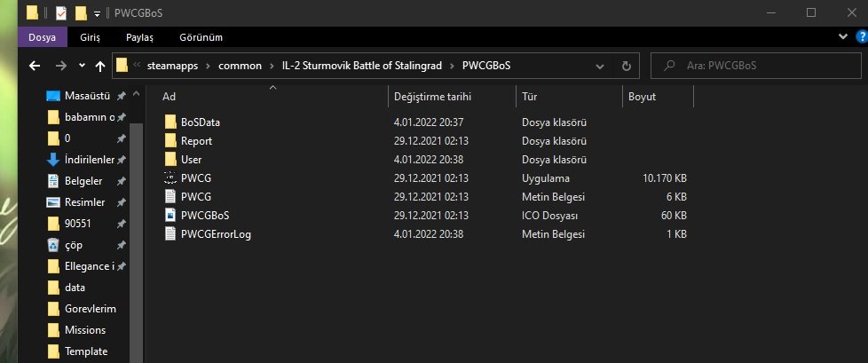Expand the recent locations dropdown arrow

click(82, 66)
